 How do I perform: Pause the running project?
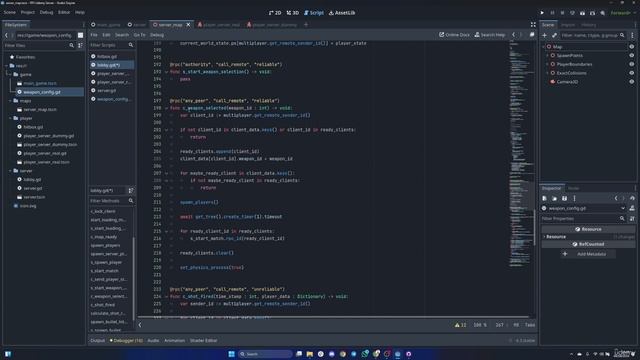tap(552, 13)
